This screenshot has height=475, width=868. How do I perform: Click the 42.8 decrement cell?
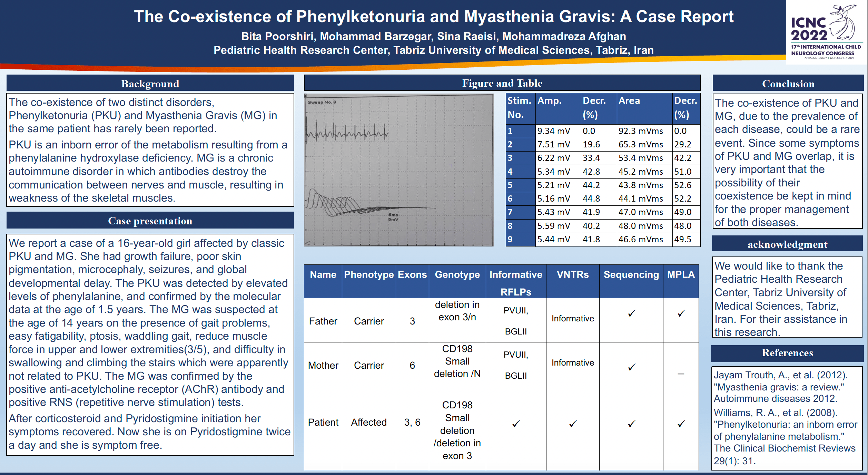599,172
